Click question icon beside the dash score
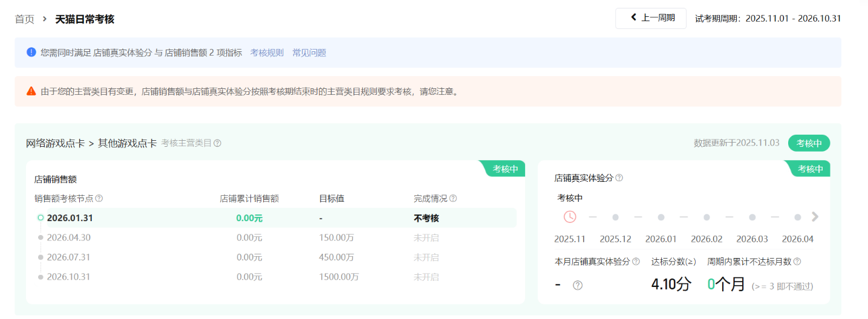 click(x=578, y=285)
